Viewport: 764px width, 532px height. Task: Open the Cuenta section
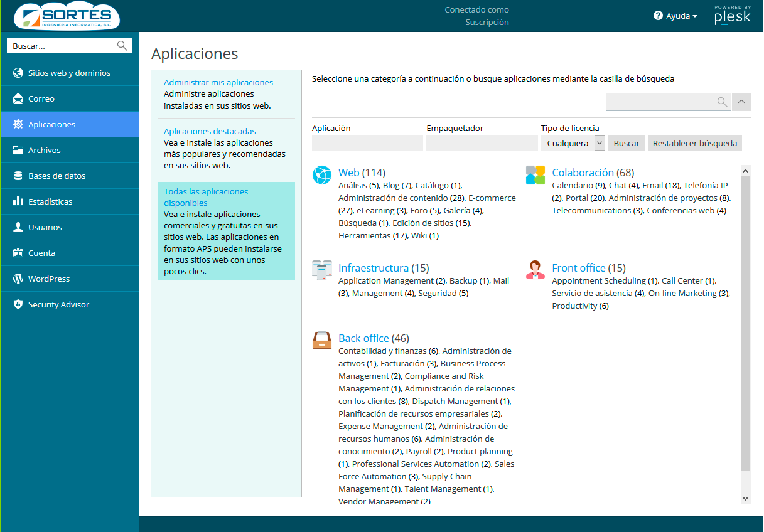69,253
